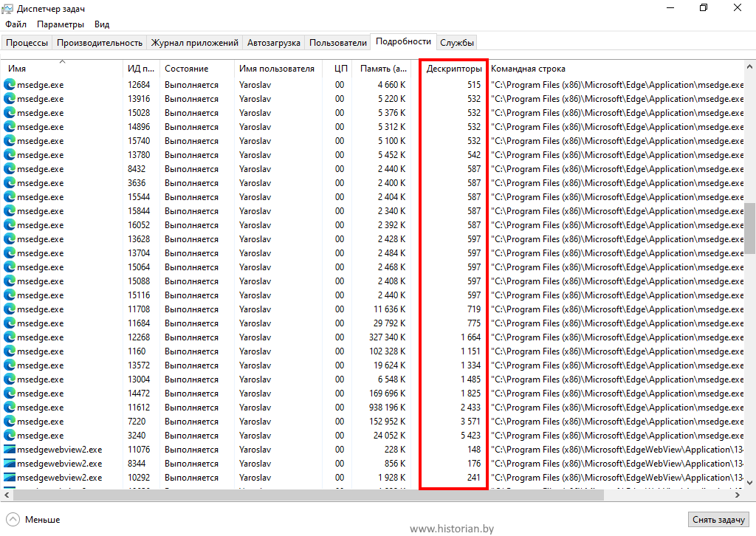Select the memory cell 29 792 K
Image resolution: width=756 pixels, height=536 pixels.
390,323
